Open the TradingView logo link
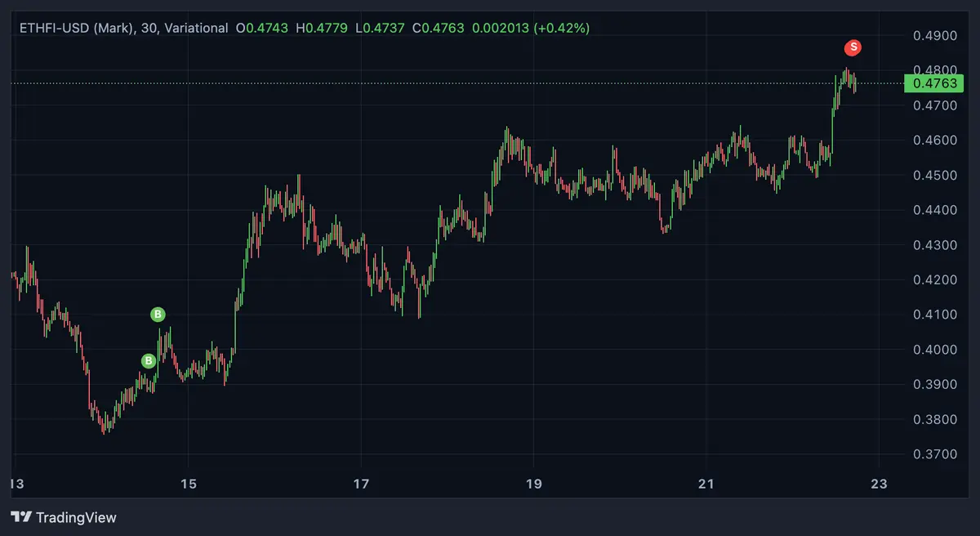The width and height of the screenshot is (980, 536). click(64, 517)
